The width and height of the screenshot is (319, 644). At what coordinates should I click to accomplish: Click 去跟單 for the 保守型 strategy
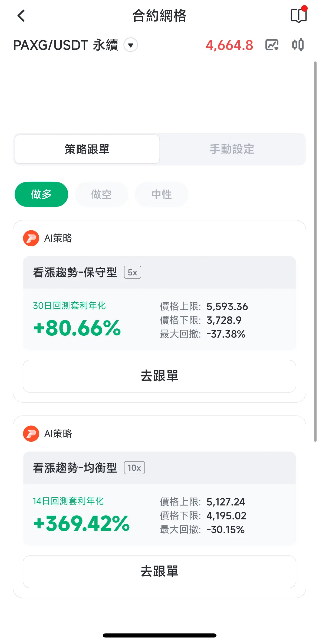pos(159,376)
